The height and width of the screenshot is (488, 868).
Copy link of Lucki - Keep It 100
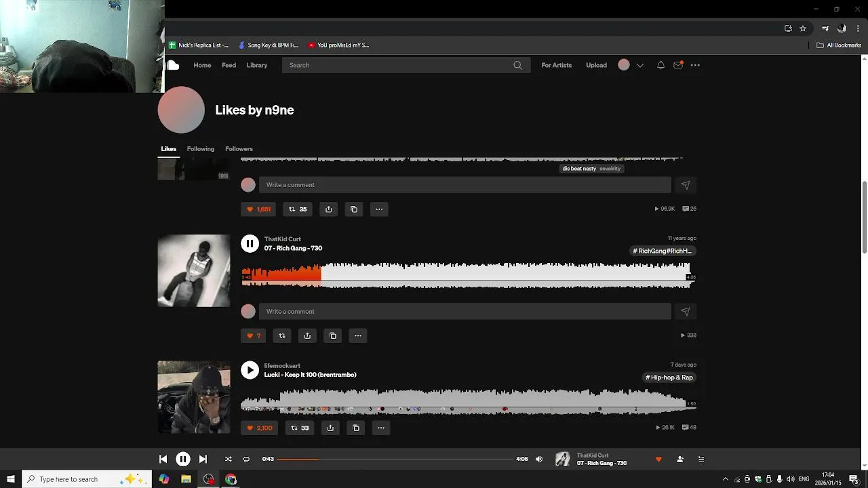pos(356,428)
